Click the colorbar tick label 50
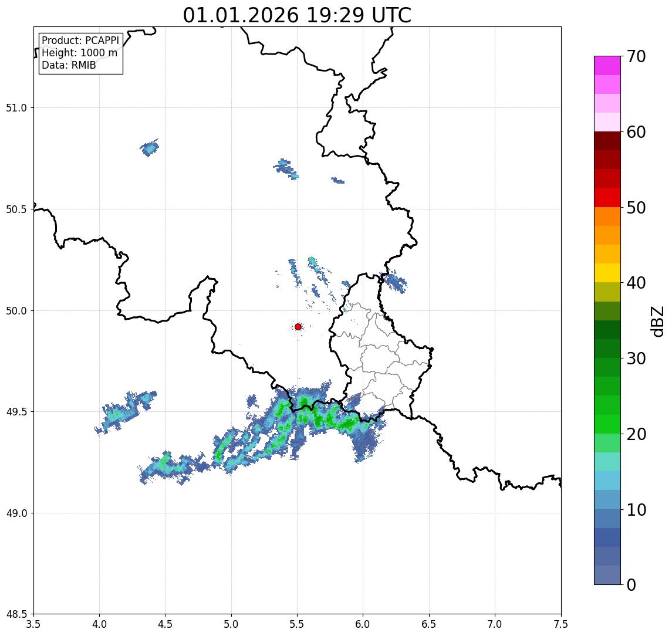This screenshot has width=672, height=636. pyautogui.click(x=636, y=208)
